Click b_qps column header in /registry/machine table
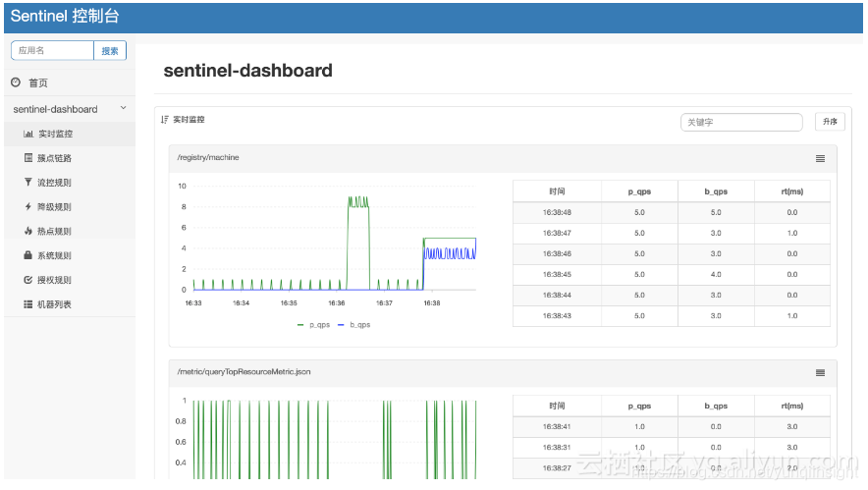 pos(716,191)
